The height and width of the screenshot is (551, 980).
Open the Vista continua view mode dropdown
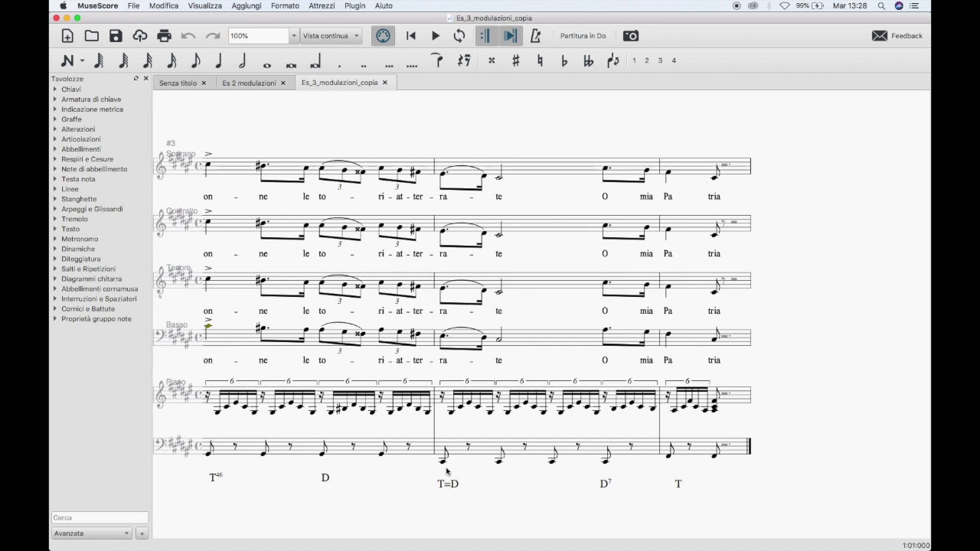tap(331, 36)
